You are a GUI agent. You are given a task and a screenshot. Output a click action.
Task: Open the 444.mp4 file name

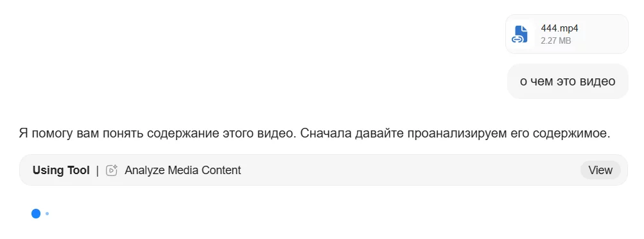559,28
